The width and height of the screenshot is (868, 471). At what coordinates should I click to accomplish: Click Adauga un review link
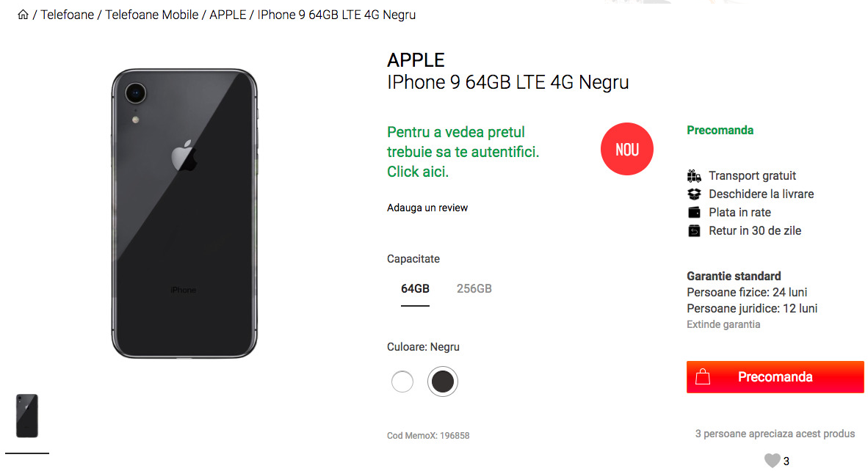pos(427,208)
